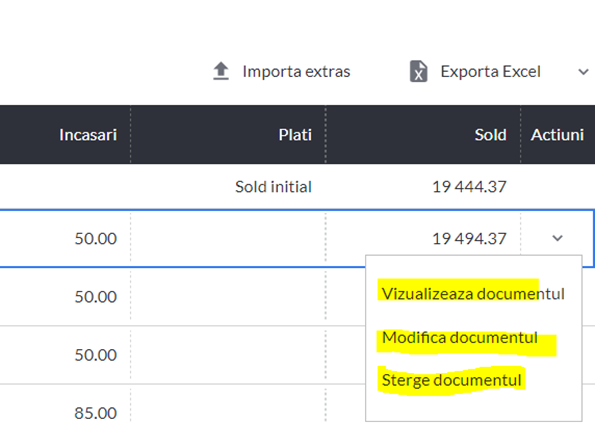Select Vizualizeaza documentul from menu
Viewport: 595px width, 423px height.
[473, 294]
